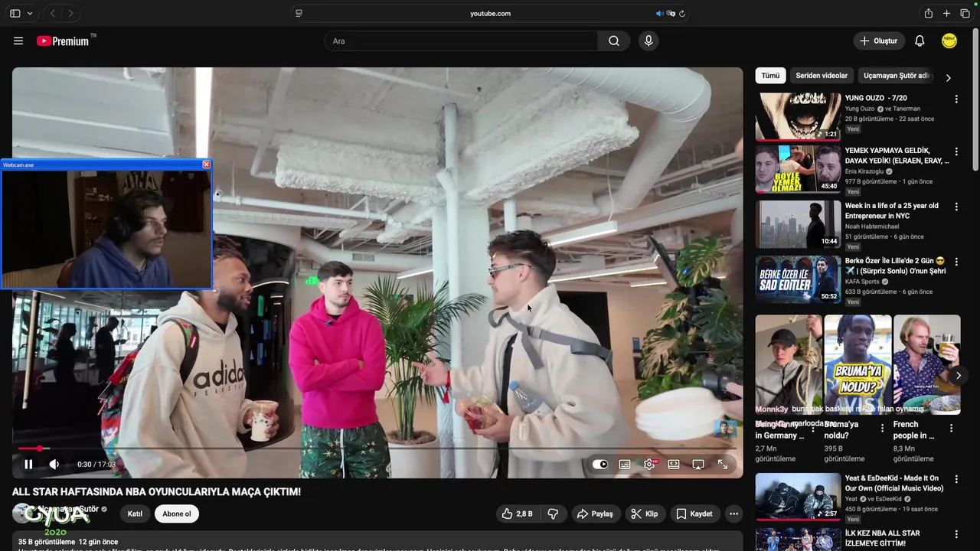Click the Katıl join button
The height and width of the screenshot is (551, 980).
pyautogui.click(x=135, y=514)
